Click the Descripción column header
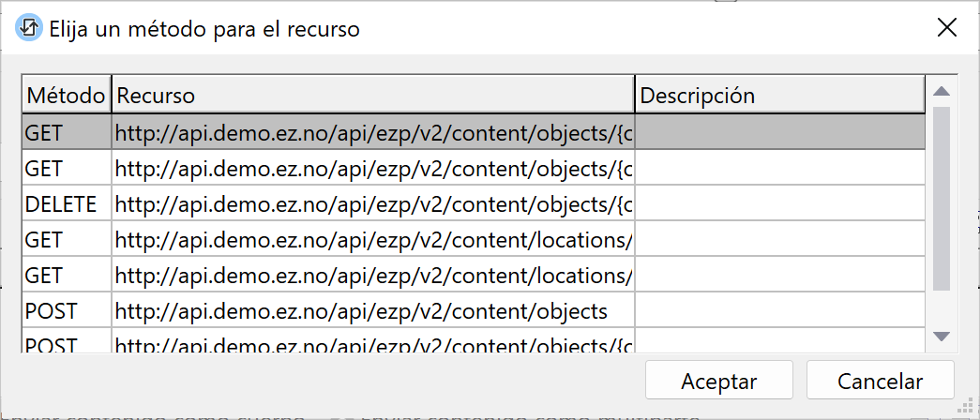 779,95
